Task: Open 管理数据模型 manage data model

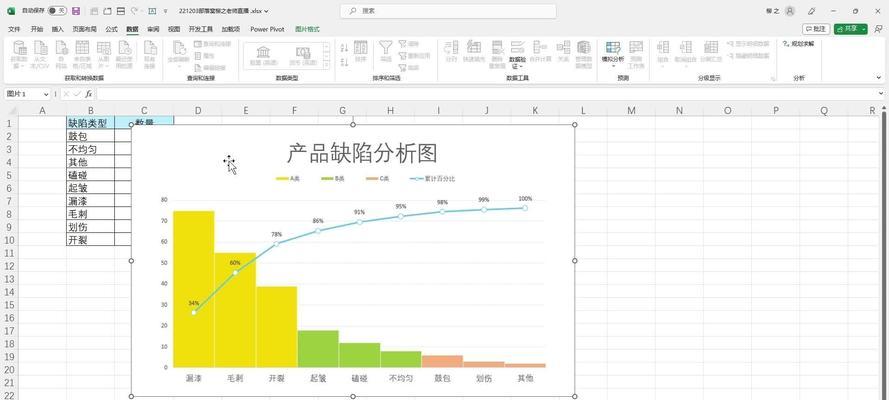Action: pyautogui.click(x=584, y=54)
